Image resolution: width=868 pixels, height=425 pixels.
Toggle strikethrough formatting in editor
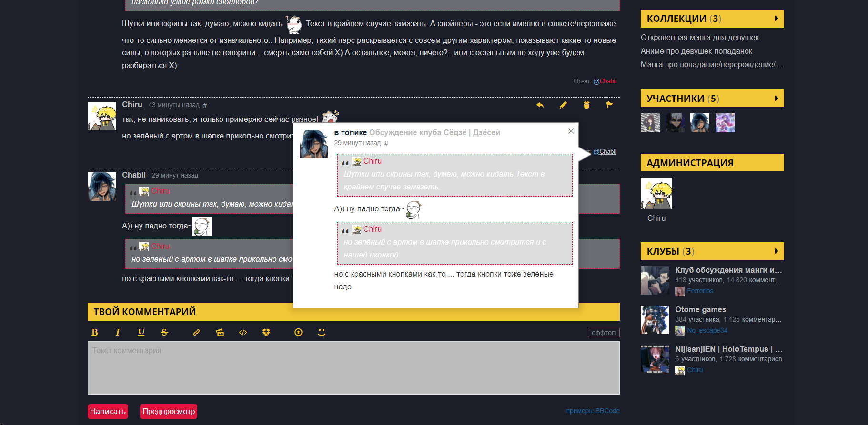164,333
